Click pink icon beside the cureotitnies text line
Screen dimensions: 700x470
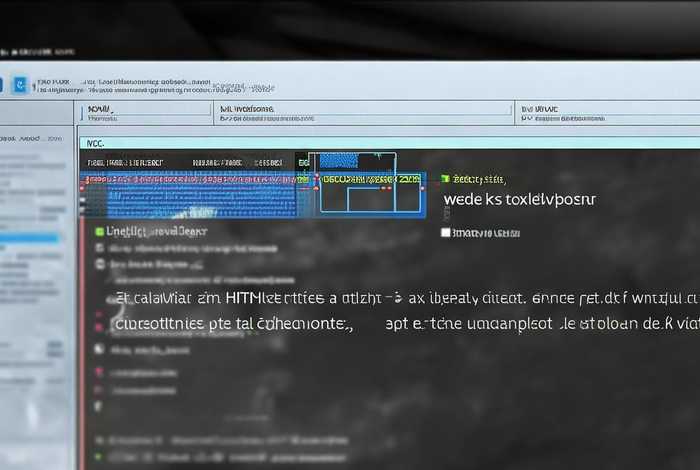pyautogui.click(x=99, y=324)
